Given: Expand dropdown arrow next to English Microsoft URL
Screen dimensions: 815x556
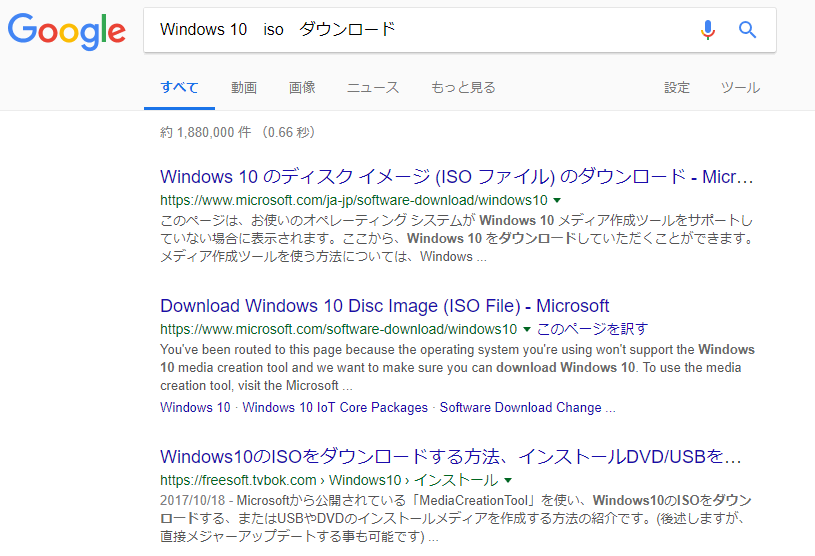Looking at the screenshot, I should pyautogui.click(x=527, y=329).
